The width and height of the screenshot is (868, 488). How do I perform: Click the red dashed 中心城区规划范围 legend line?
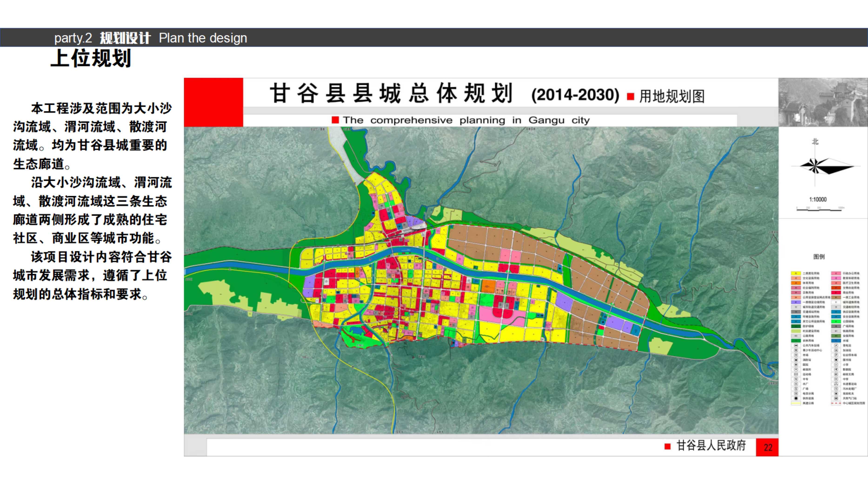tap(836, 403)
